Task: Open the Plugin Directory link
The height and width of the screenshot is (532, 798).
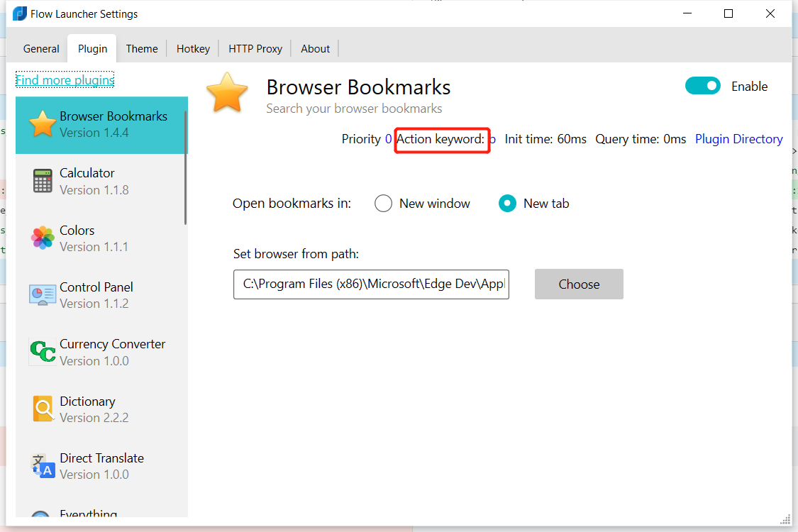Action: 739,139
